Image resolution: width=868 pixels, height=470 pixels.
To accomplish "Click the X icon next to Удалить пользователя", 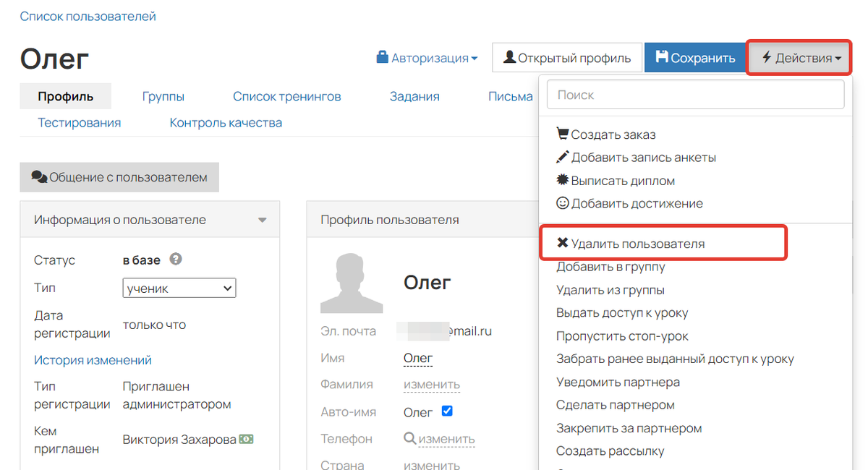I will click(x=563, y=242).
